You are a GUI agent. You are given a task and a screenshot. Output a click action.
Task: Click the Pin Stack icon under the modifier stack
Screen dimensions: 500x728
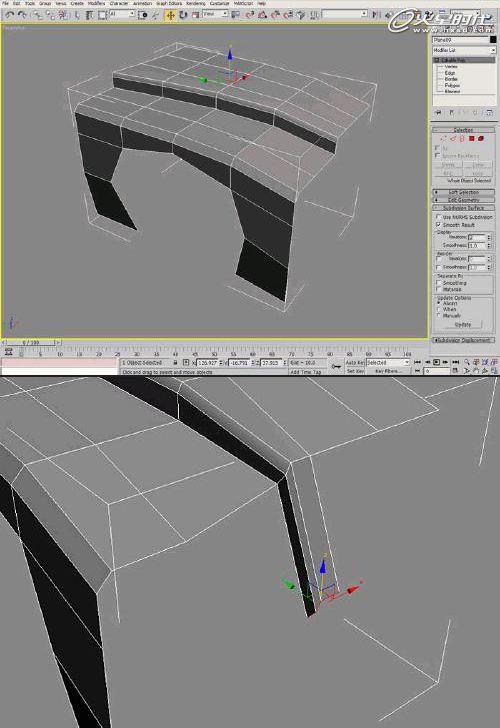(438, 112)
